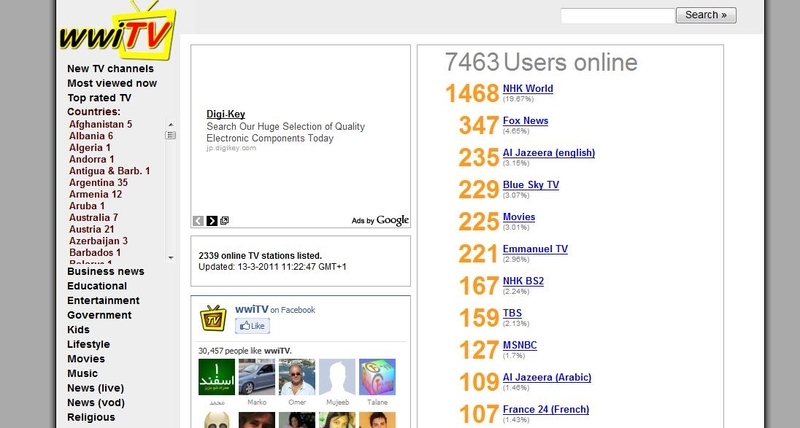The height and width of the screenshot is (428, 800).
Task: Open Music category
Action: 82,373
